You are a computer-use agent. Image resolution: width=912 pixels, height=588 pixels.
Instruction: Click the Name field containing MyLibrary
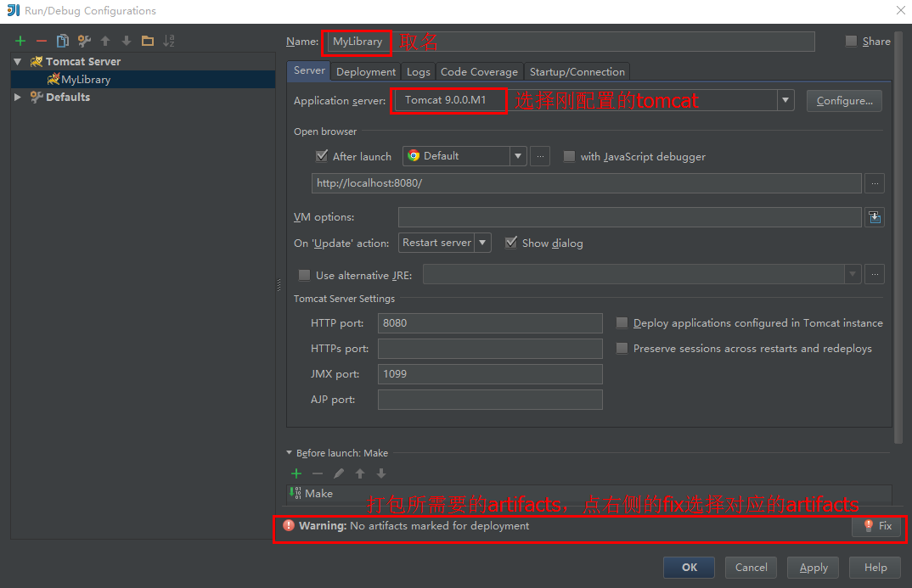(x=571, y=42)
